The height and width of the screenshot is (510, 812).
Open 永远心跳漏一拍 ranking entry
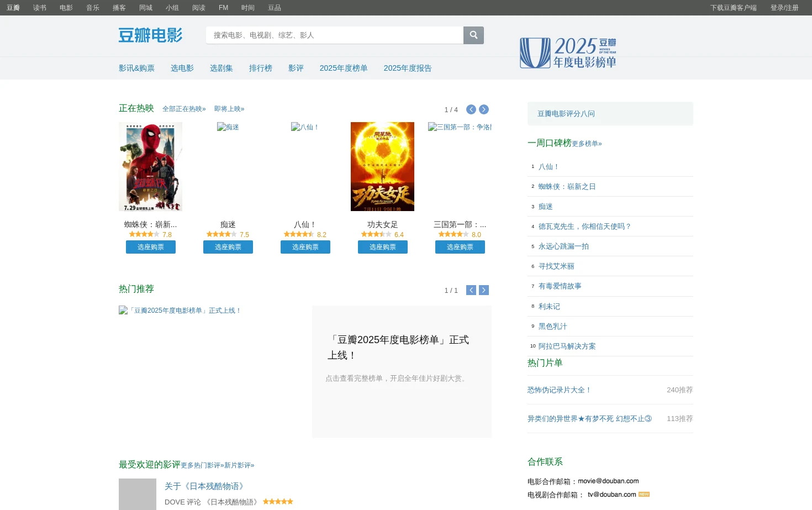[x=563, y=246]
